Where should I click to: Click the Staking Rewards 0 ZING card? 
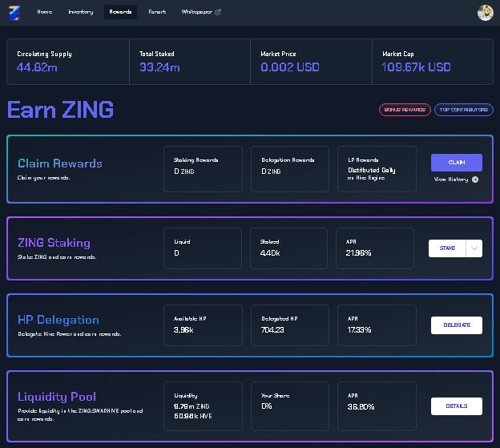point(203,169)
